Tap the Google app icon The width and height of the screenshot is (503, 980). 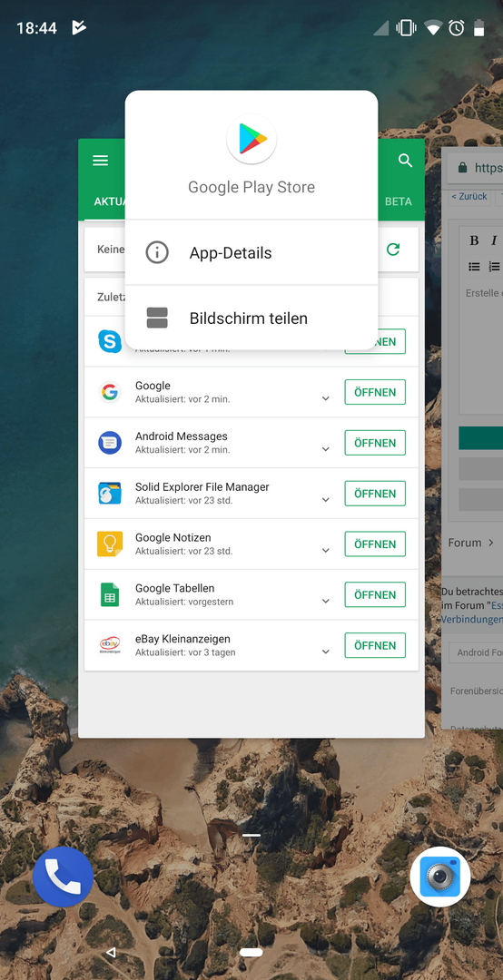[110, 393]
